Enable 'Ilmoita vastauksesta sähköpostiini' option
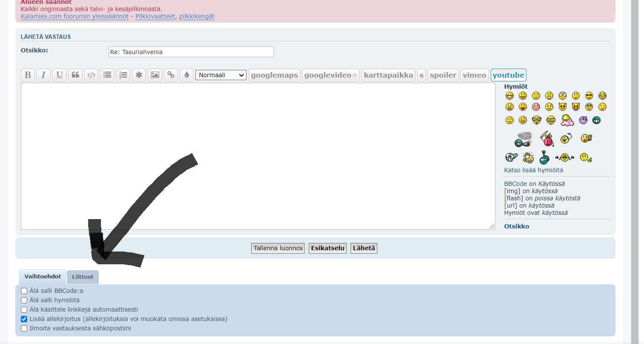Image resolution: width=644 pixels, height=344 pixels. coord(24,329)
